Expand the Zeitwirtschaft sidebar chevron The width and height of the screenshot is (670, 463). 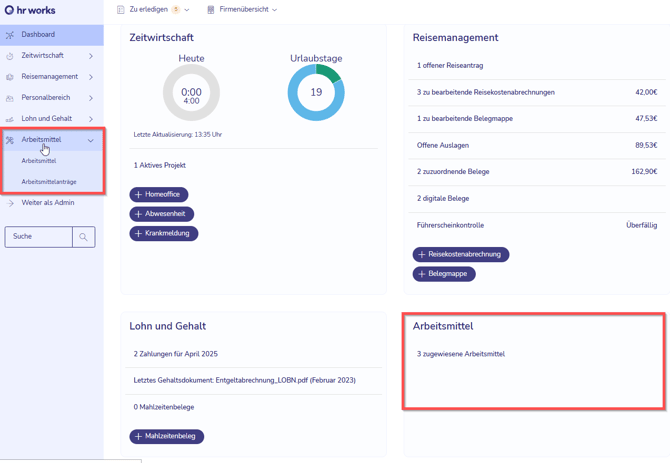pos(91,56)
